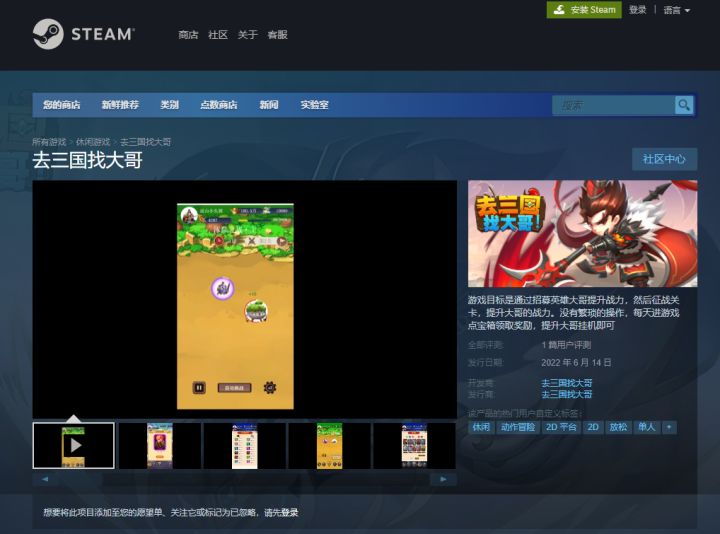This screenshot has width=720, height=534.
Task: Click the 2022 年 6 月 14 日 release date
Action: (576, 363)
